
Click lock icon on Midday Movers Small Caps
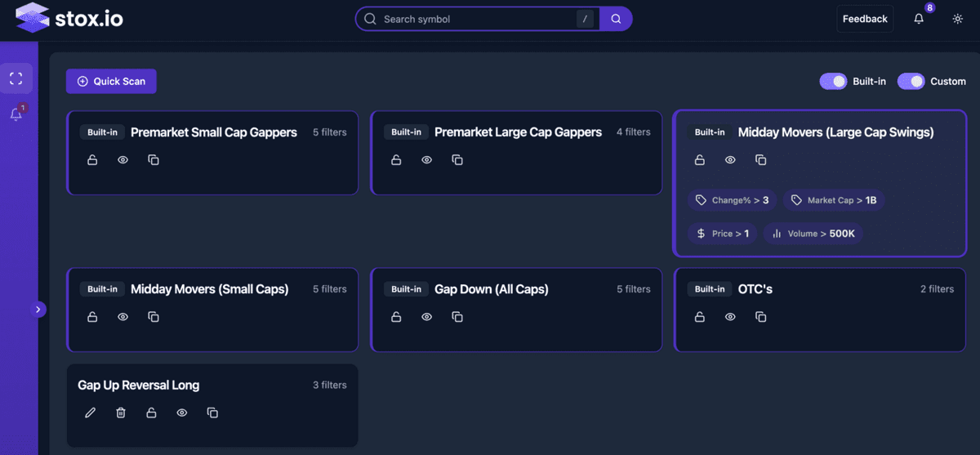[92, 317]
